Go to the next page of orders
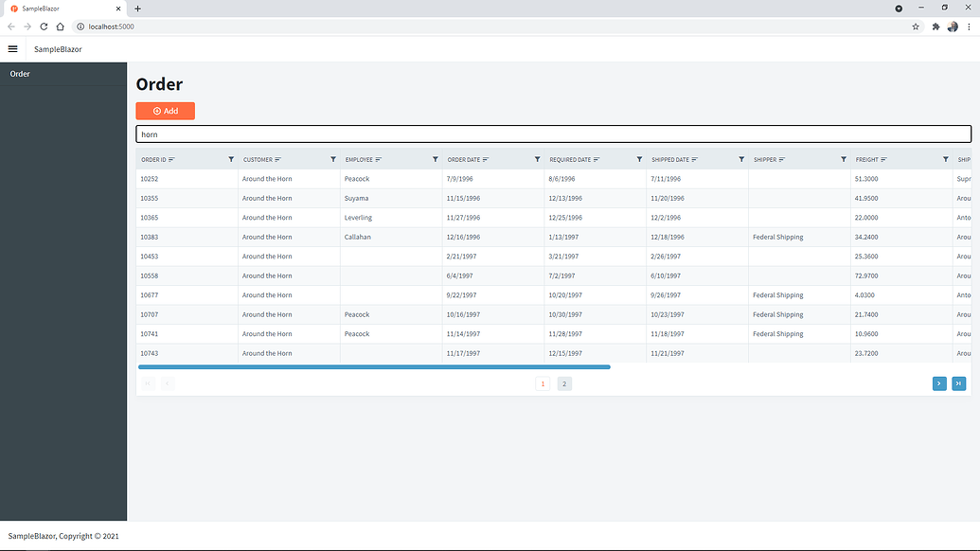The height and width of the screenshot is (551, 980). (x=938, y=383)
